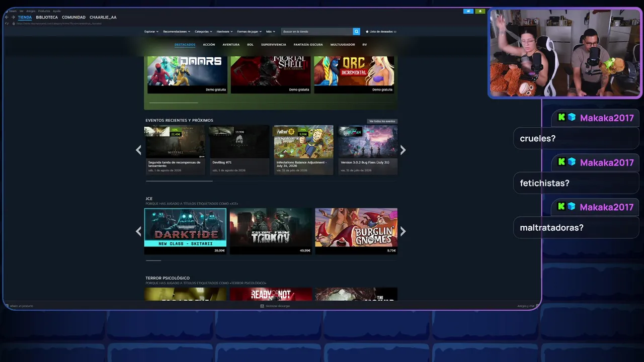The height and width of the screenshot is (362, 644).
Task: Expand the Más dropdown
Action: (x=271, y=32)
